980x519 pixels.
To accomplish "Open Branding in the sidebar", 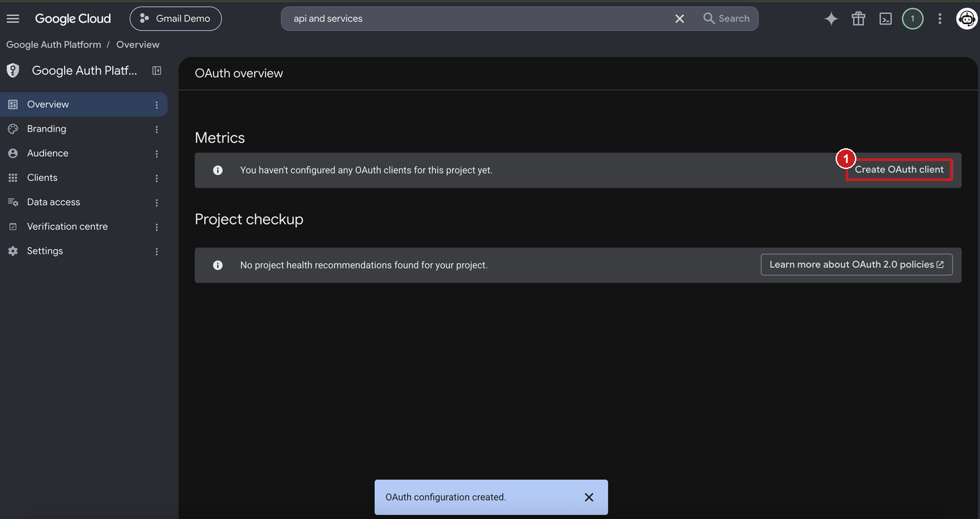I will point(84,129).
